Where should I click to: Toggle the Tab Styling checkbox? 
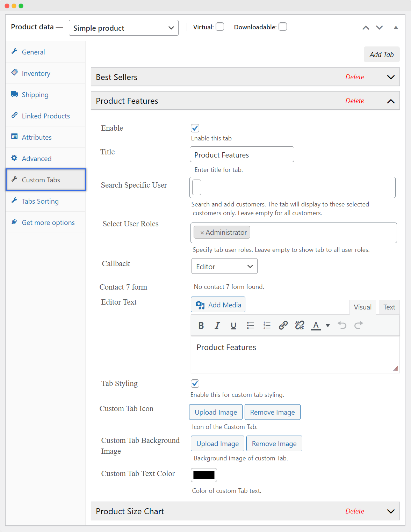tap(195, 384)
